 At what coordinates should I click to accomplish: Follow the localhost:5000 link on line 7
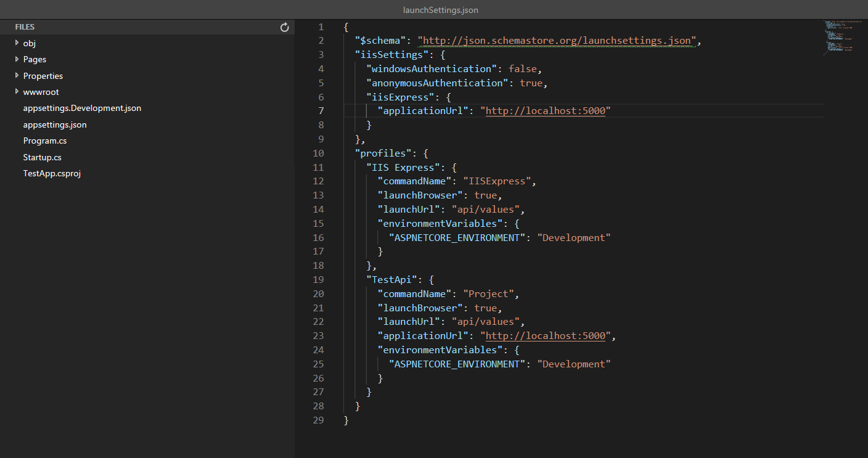[546, 111]
